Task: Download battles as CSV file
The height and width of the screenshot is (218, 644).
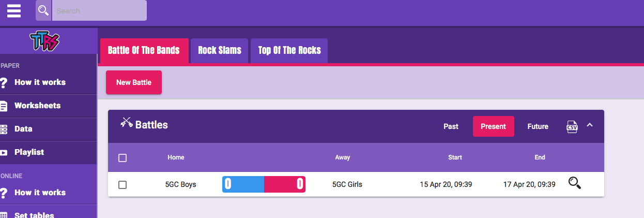Action: coord(572,126)
